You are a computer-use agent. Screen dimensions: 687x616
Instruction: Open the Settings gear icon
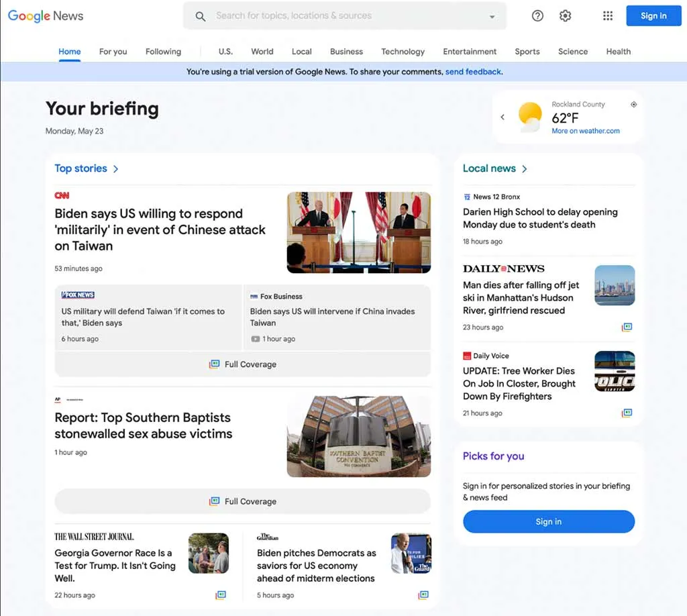coord(566,16)
